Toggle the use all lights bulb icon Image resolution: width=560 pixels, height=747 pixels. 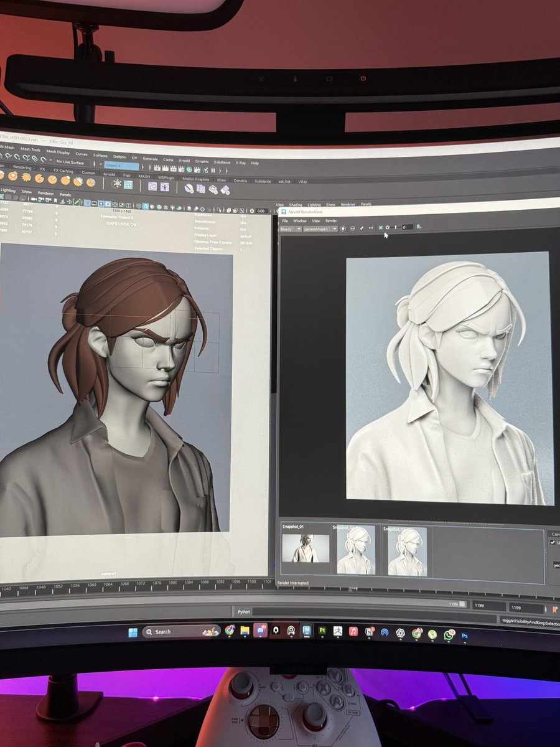[x=172, y=207]
